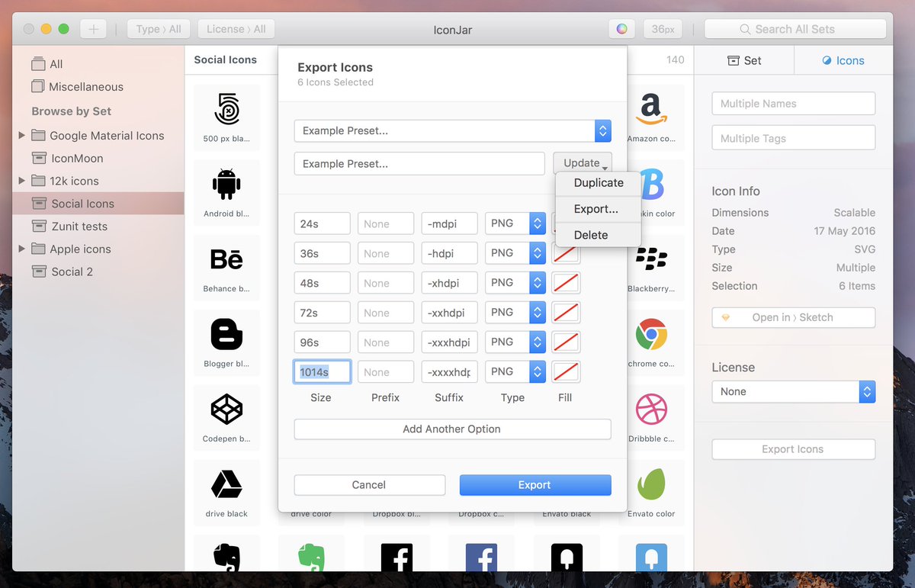This screenshot has height=588, width=915.
Task: Expand the Apple icons group
Action: 21,249
